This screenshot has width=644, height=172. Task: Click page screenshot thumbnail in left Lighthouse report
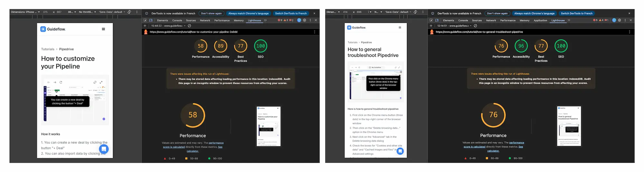[x=269, y=126]
